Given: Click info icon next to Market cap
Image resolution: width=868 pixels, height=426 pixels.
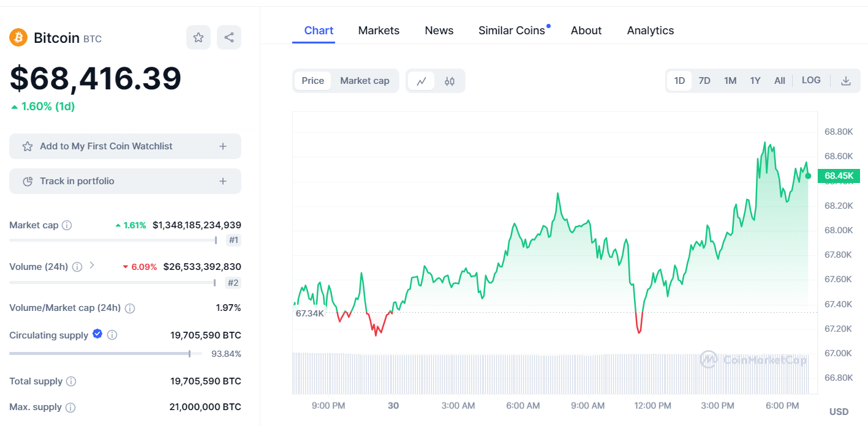Looking at the screenshot, I should (67, 225).
